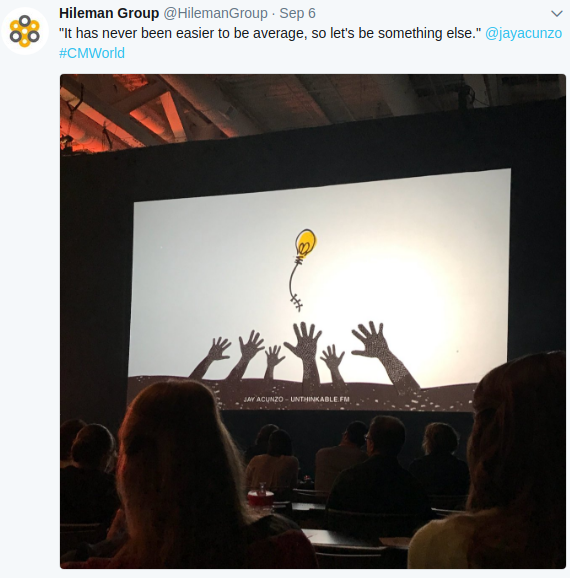Open the #CMWorld hashtag
This screenshot has width=570, height=578.
tap(92, 53)
